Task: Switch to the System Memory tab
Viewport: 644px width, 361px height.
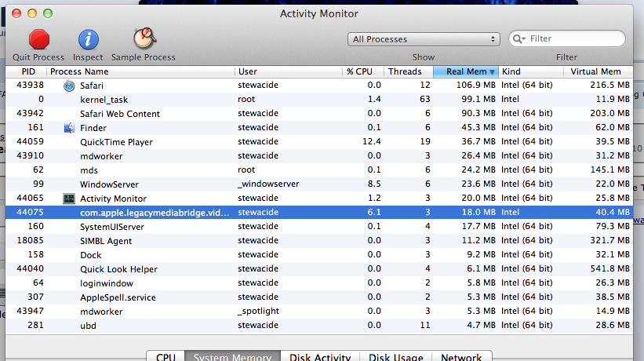Action: point(232,356)
